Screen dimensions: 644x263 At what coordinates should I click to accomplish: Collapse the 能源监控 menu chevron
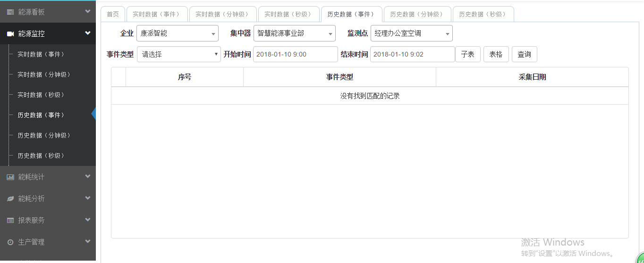tap(87, 33)
